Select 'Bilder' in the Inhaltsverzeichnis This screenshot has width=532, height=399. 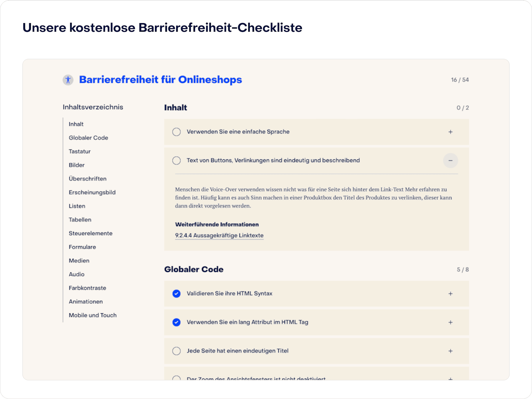(77, 165)
